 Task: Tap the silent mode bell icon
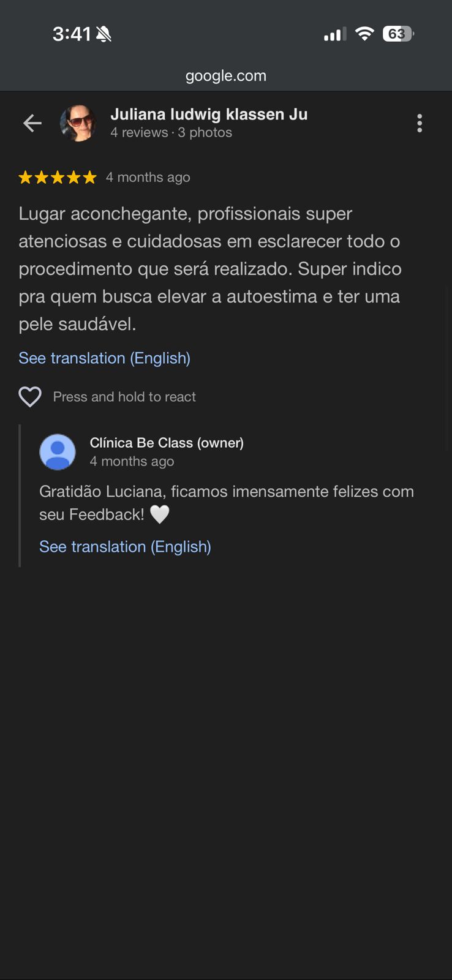tap(104, 34)
